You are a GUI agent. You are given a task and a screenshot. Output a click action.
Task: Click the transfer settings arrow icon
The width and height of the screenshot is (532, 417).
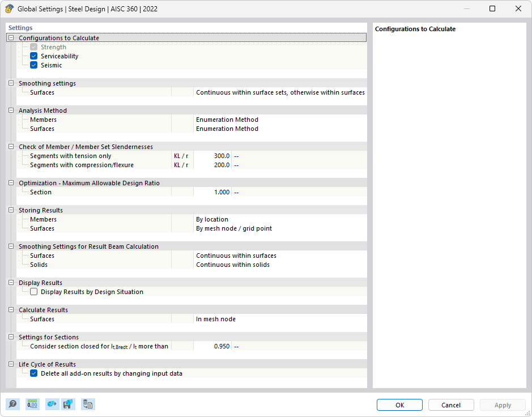(x=52, y=404)
